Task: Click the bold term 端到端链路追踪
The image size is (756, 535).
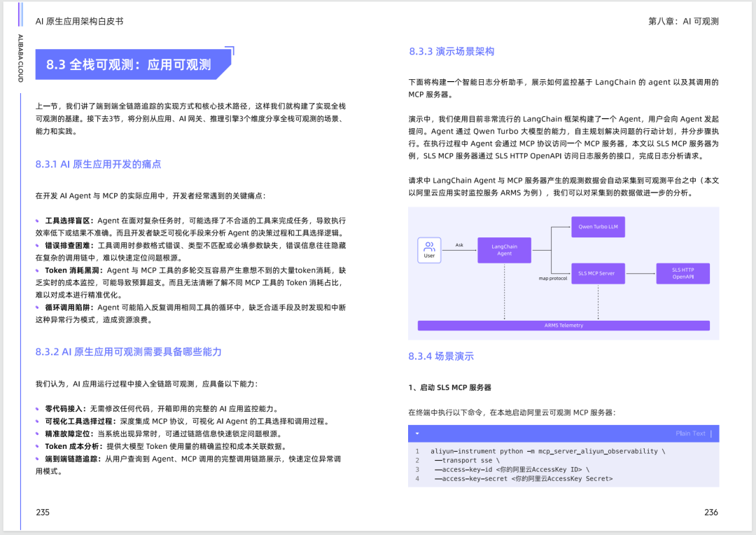Action: coord(73,459)
